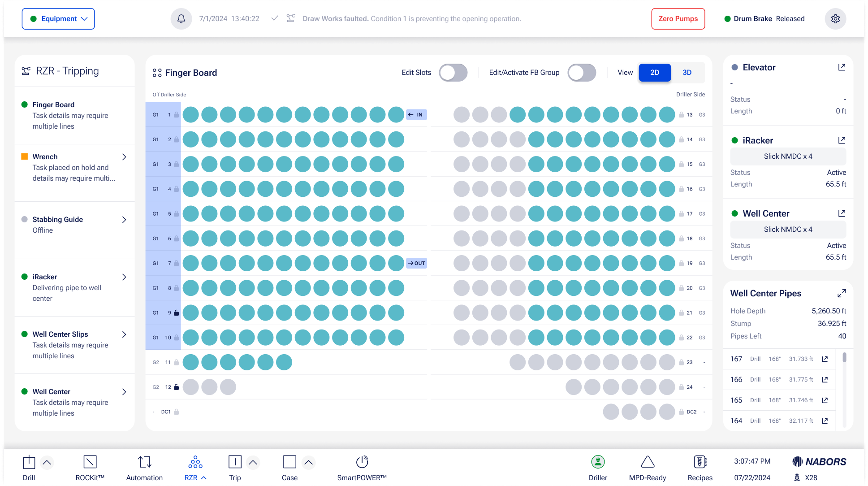The width and height of the screenshot is (868, 486).
Task: Open Elevator panel popout icon
Action: tap(842, 67)
